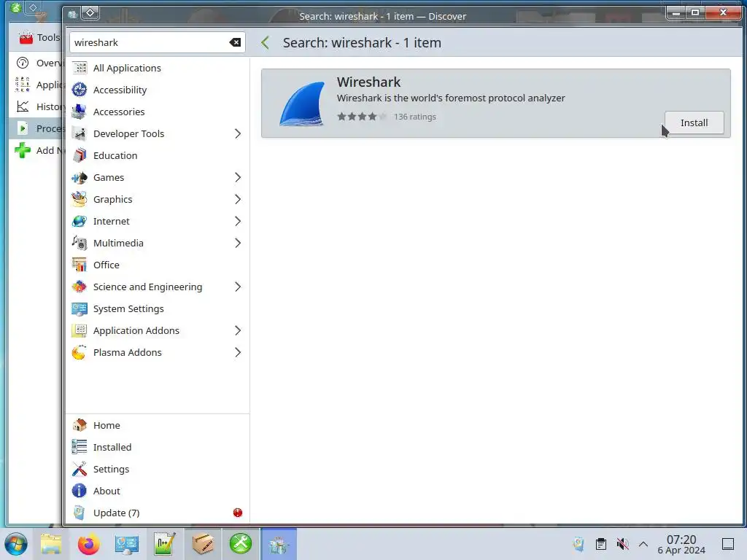Clear the wireshark search text
Viewport: 747px width, 560px height.
235,42
